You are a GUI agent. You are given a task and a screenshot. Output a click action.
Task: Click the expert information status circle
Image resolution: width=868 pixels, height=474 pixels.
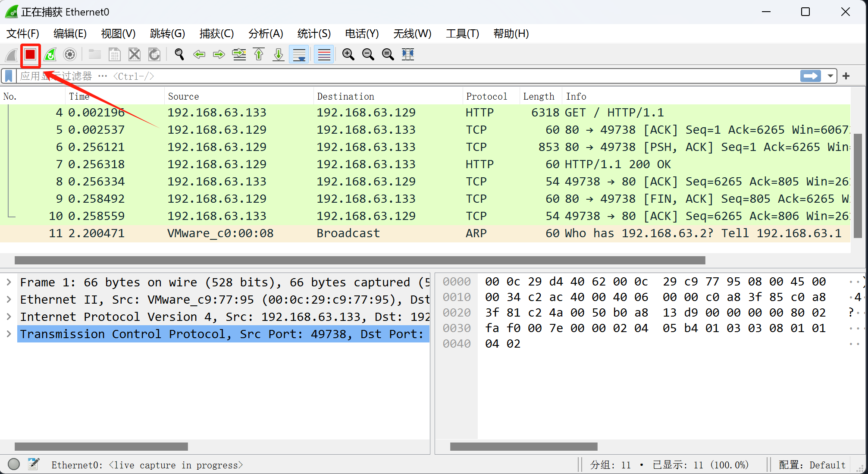pyautogui.click(x=14, y=464)
